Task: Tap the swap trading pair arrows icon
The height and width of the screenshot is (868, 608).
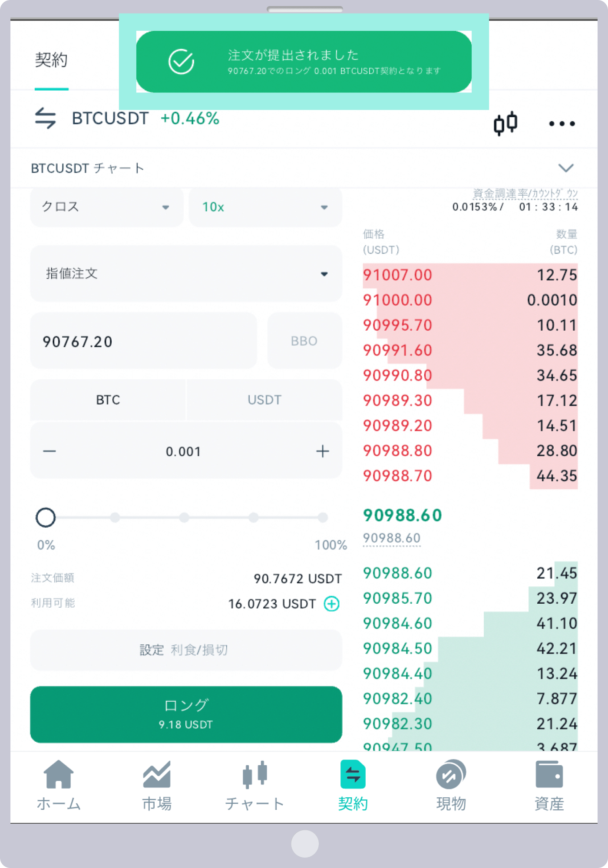Action: pyautogui.click(x=45, y=118)
